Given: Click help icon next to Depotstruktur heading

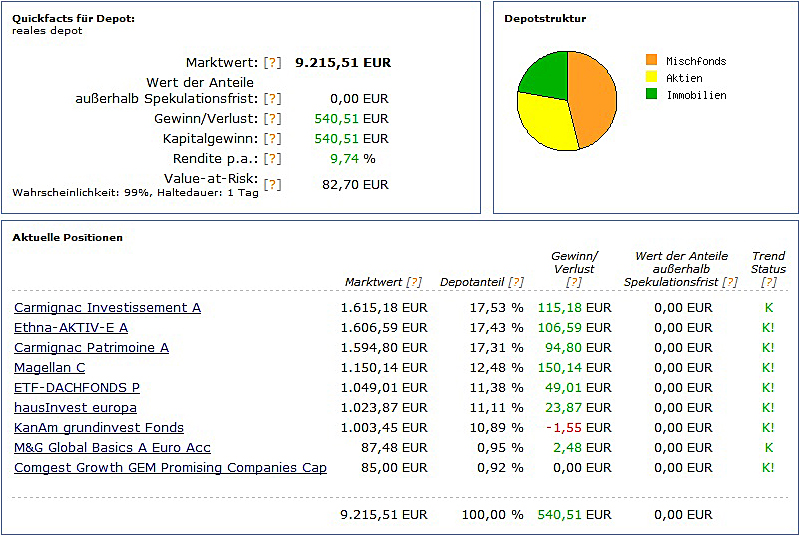Looking at the screenshot, I should point(545,19).
